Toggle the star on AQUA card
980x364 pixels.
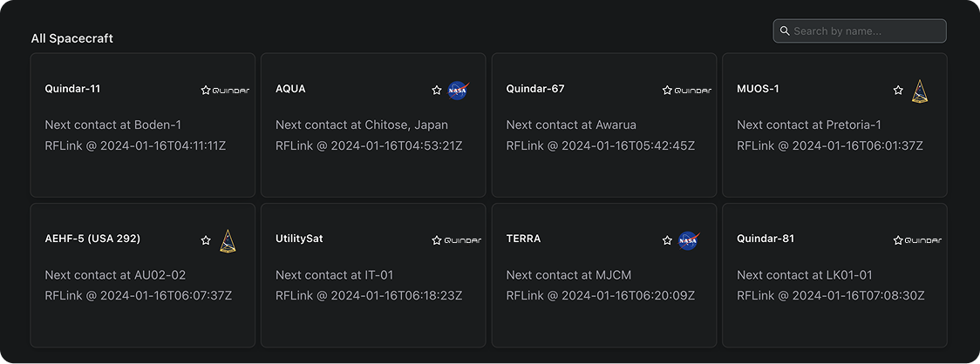437,90
